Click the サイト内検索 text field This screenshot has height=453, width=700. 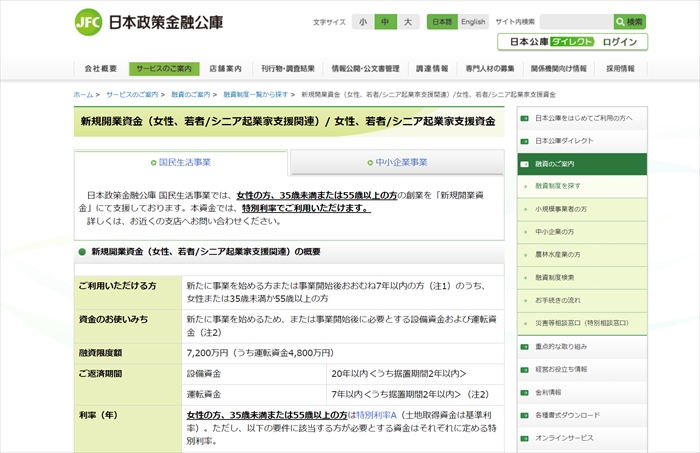[x=576, y=21]
